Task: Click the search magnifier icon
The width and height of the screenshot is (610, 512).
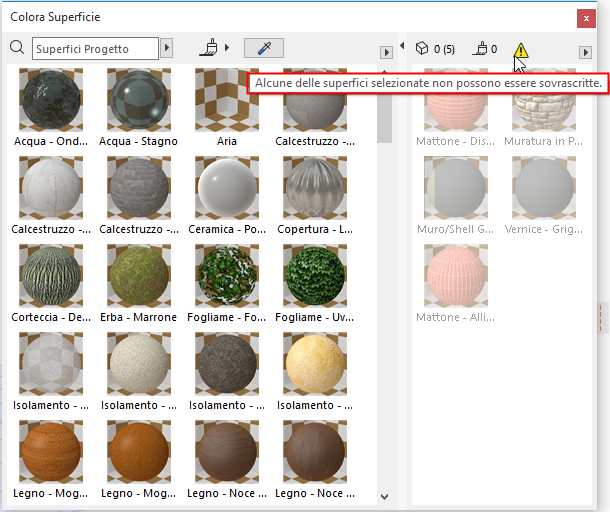Action: pos(17,48)
